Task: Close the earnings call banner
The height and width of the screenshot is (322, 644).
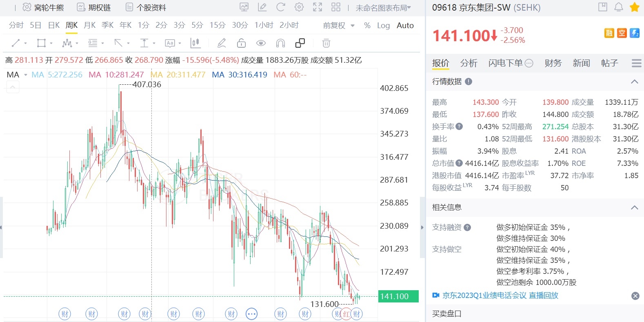Action: tap(635, 296)
